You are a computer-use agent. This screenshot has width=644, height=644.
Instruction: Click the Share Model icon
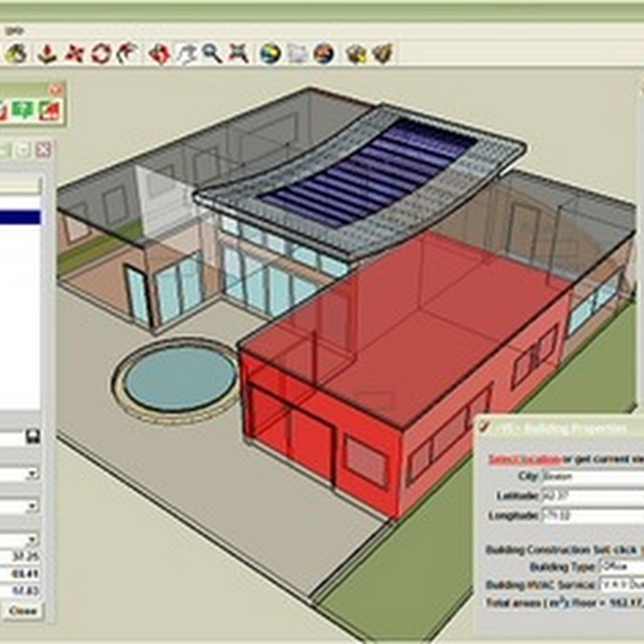(383, 53)
